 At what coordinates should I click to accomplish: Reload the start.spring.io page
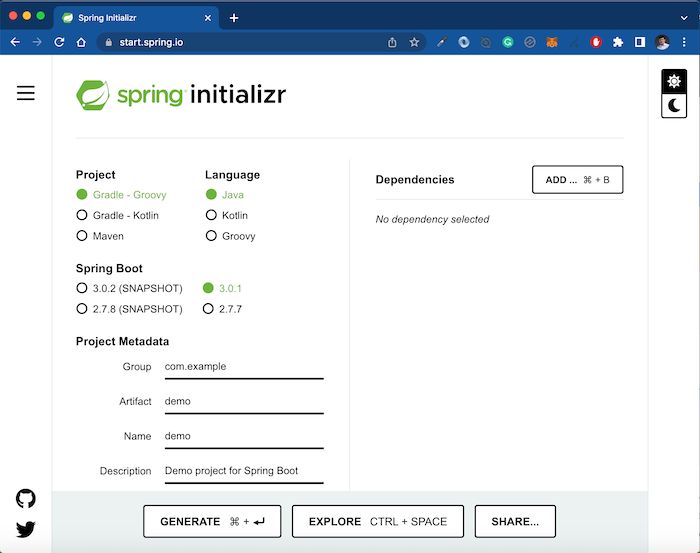click(x=59, y=42)
